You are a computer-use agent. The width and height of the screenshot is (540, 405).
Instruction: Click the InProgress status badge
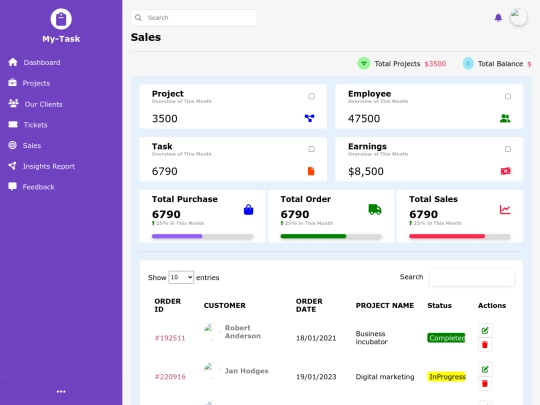[447, 377]
